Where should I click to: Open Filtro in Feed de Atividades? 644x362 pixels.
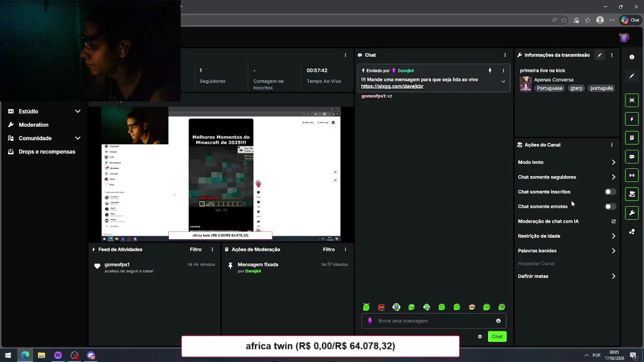196,249
